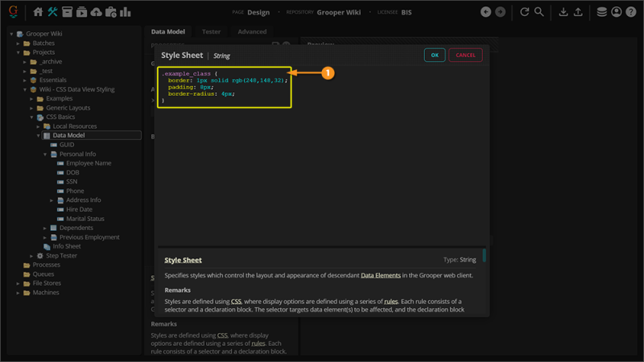Viewport: 644px width, 362px height.
Task: Follow the Data Elements link in help text
Action: click(x=382, y=275)
